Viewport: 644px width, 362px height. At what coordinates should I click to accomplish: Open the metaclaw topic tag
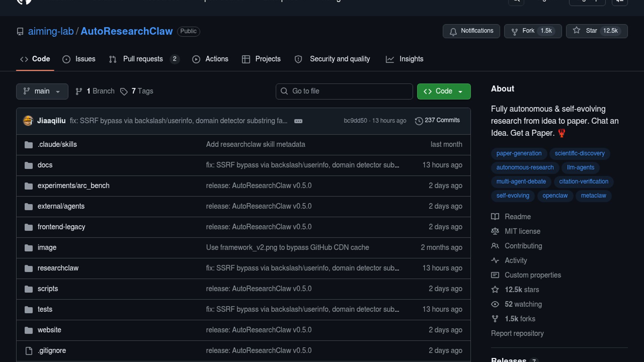point(593,196)
